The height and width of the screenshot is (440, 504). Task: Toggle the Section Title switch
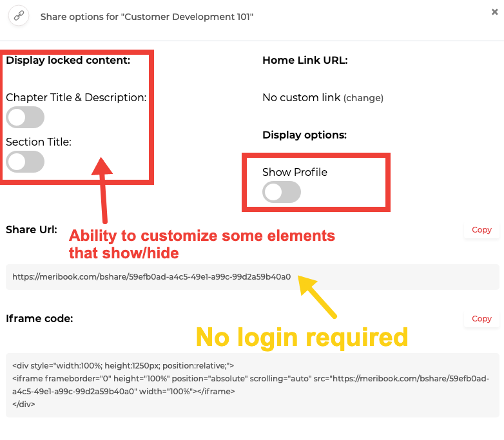pos(25,162)
